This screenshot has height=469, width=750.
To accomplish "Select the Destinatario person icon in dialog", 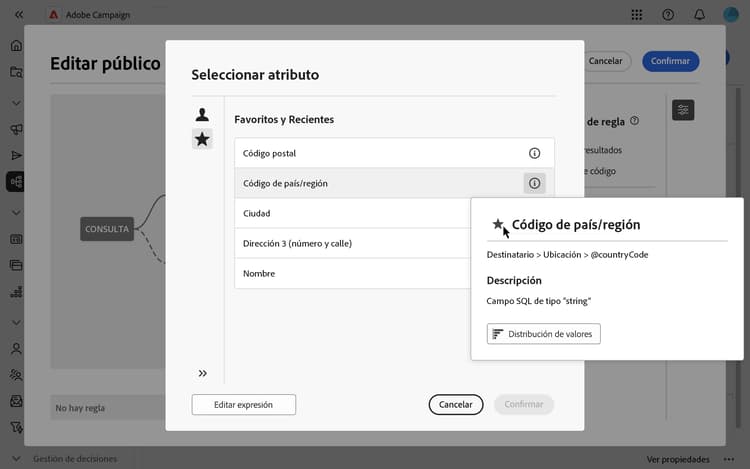I will tap(202, 114).
